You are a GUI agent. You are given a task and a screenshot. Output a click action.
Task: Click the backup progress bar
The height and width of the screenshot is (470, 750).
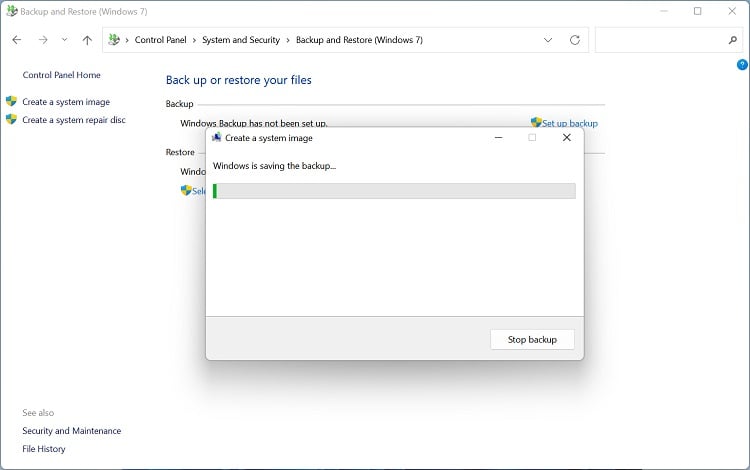tap(394, 191)
